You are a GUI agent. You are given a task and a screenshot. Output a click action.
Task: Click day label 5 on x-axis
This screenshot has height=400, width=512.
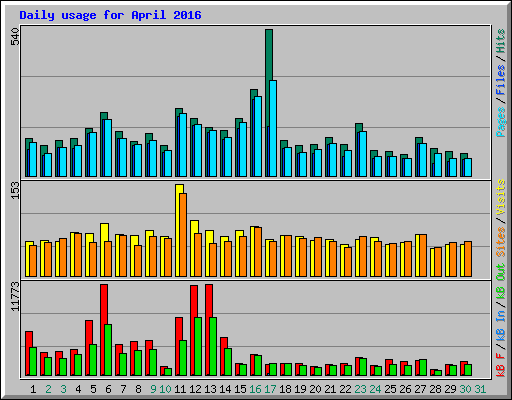point(93,389)
